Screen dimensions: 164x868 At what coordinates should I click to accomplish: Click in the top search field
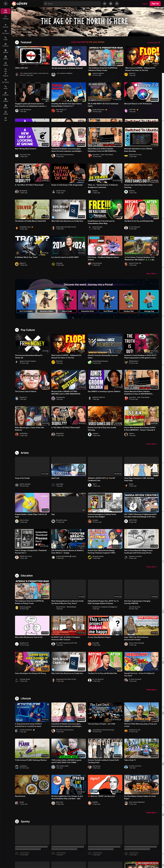[72, 3]
